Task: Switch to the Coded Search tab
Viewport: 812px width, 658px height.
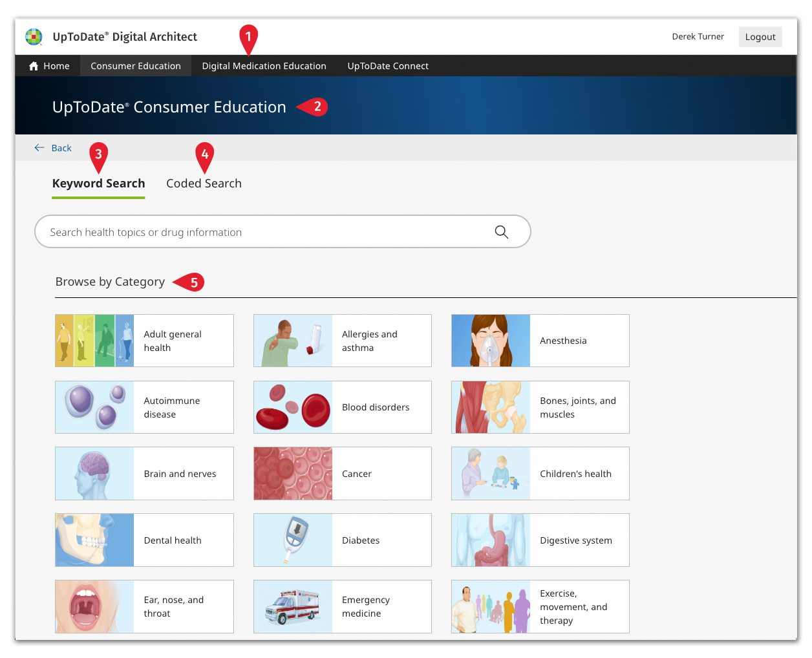Action: pos(204,183)
